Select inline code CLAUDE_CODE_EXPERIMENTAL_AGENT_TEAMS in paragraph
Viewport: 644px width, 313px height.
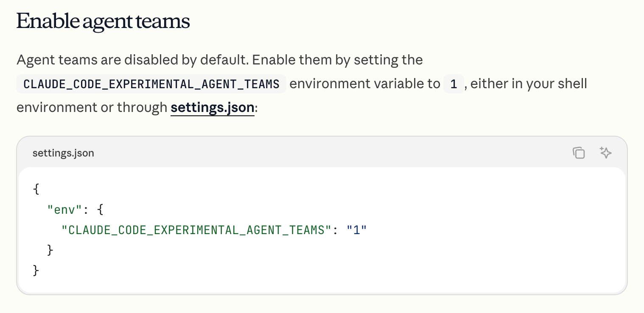(x=151, y=84)
